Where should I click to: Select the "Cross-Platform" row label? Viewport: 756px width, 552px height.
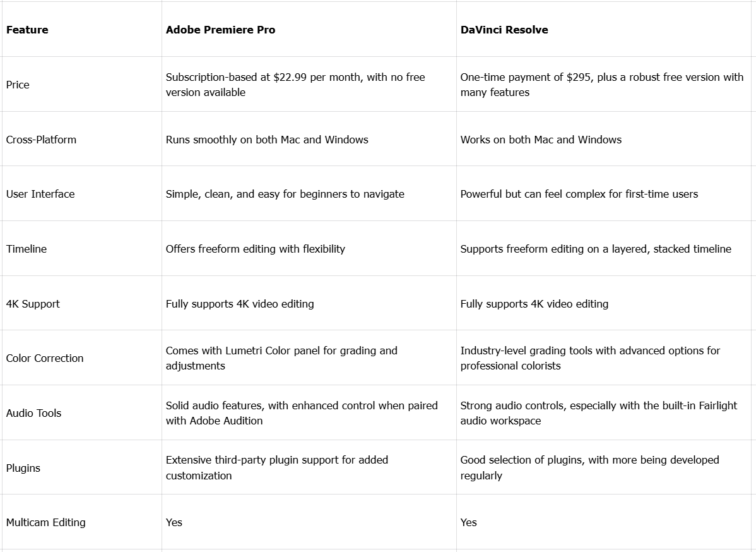(x=41, y=140)
